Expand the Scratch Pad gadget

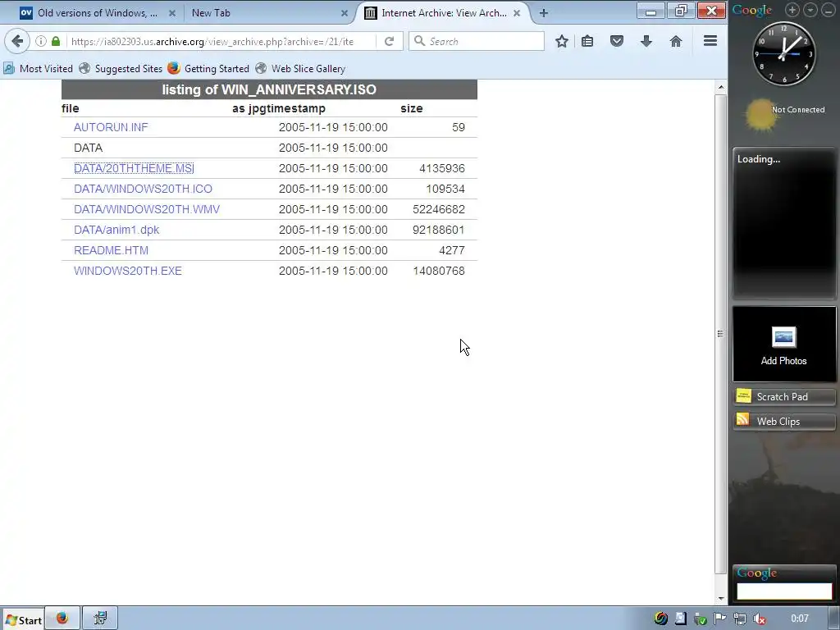click(783, 397)
